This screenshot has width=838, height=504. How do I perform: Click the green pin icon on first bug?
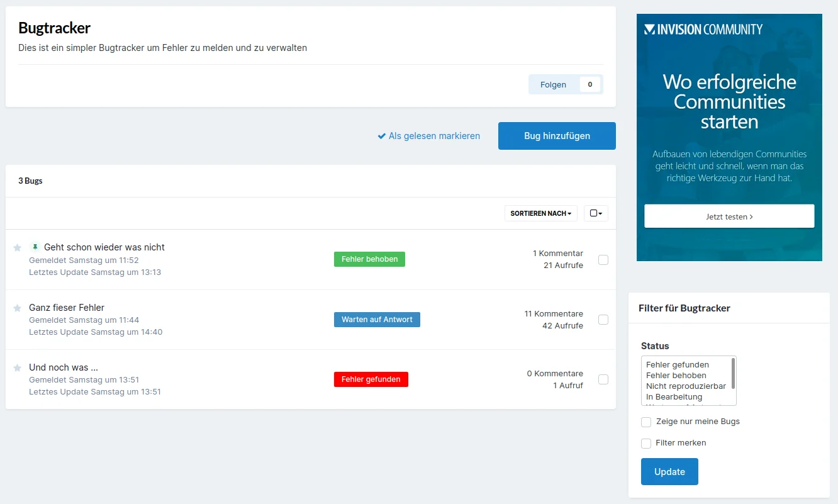(x=35, y=247)
